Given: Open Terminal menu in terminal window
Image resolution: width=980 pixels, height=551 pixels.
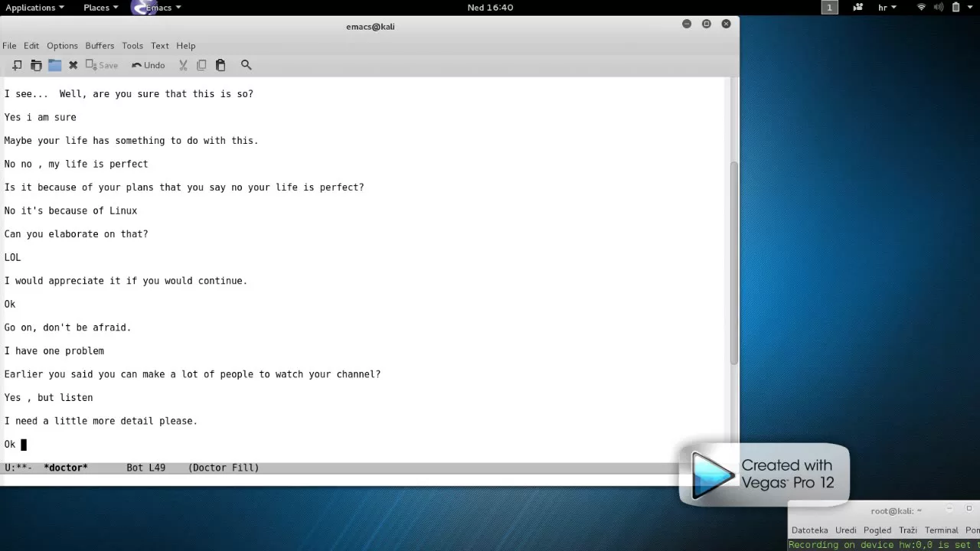Looking at the screenshot, I should 942,530.
